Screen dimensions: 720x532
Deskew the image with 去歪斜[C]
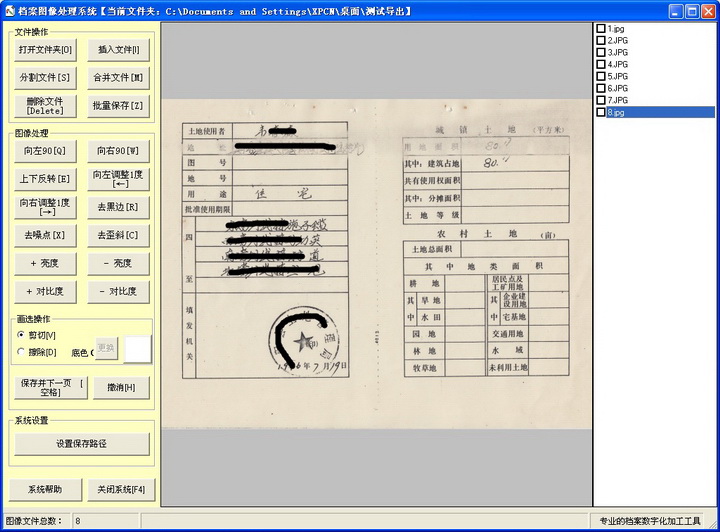pyautogui.click(x=118, y=235)
